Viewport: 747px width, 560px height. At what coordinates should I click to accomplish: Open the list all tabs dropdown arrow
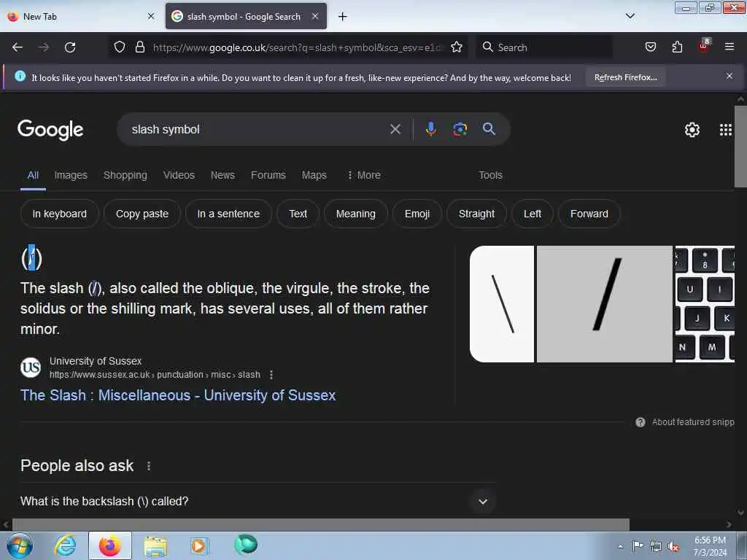[630, 16]
